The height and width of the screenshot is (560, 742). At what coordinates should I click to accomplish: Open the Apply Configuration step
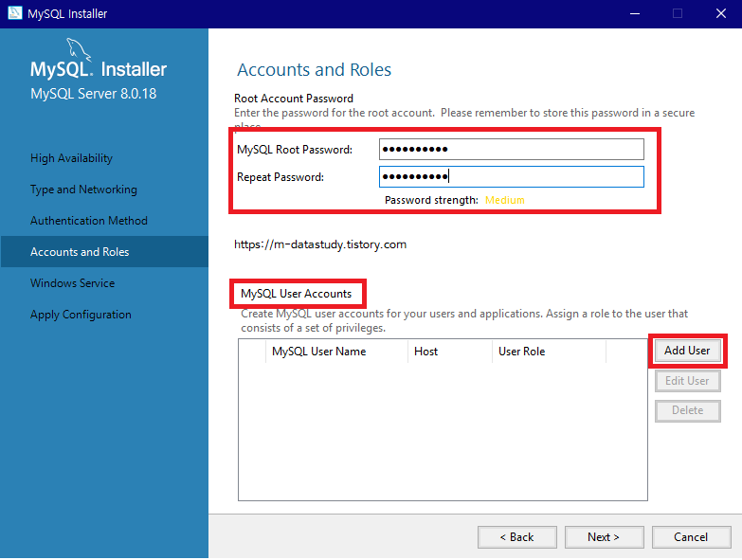81,315
